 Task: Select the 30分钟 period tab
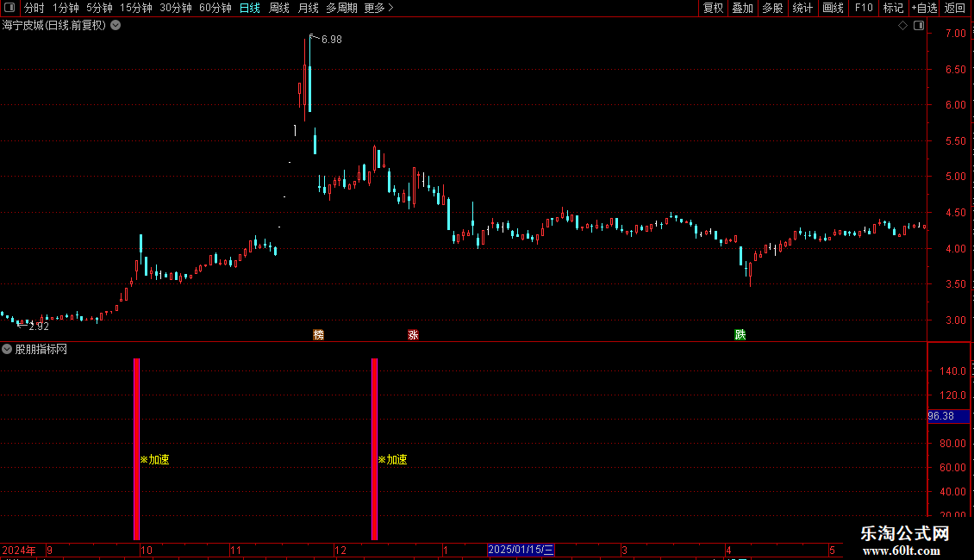175,8
